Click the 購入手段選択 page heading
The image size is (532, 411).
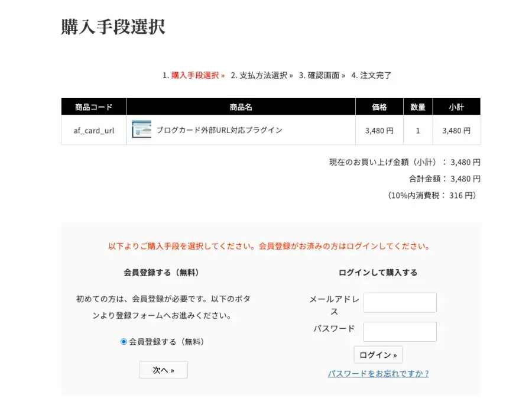point(113,27)
